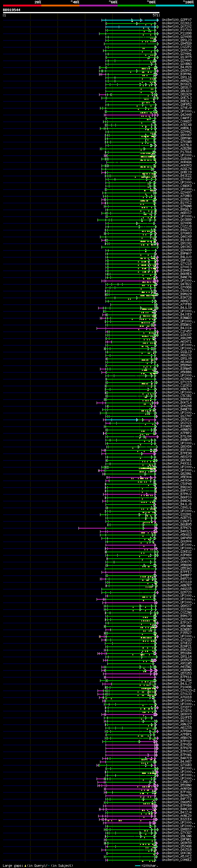Click hit label UniRef100_Q8GVD4
197x868 pixels.
176,446
